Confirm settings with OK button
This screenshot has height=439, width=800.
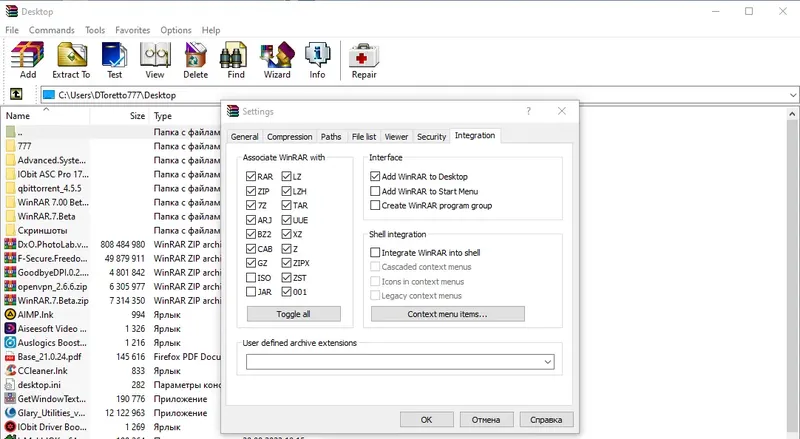(427, 420)
